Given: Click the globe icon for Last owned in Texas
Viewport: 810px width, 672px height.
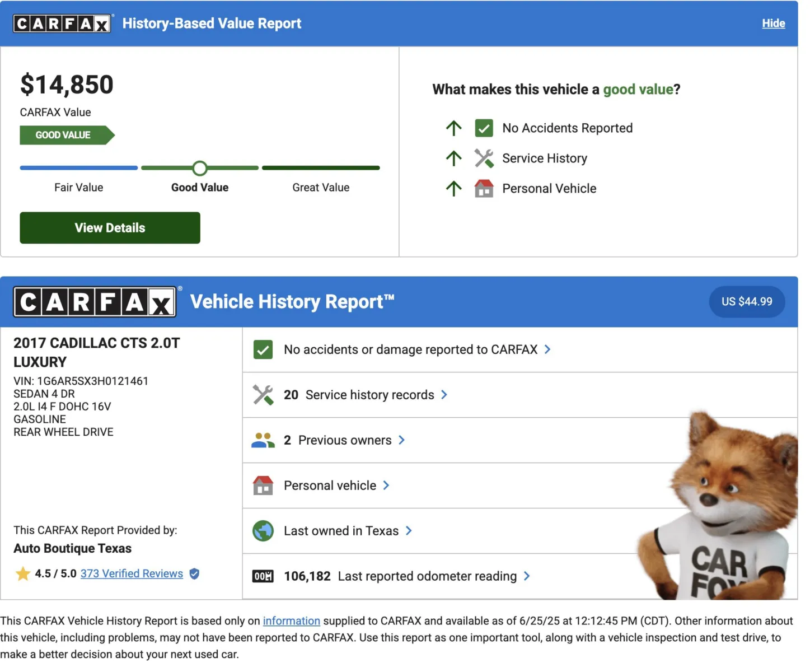Looking at the screenshot, I should [263, 531].
